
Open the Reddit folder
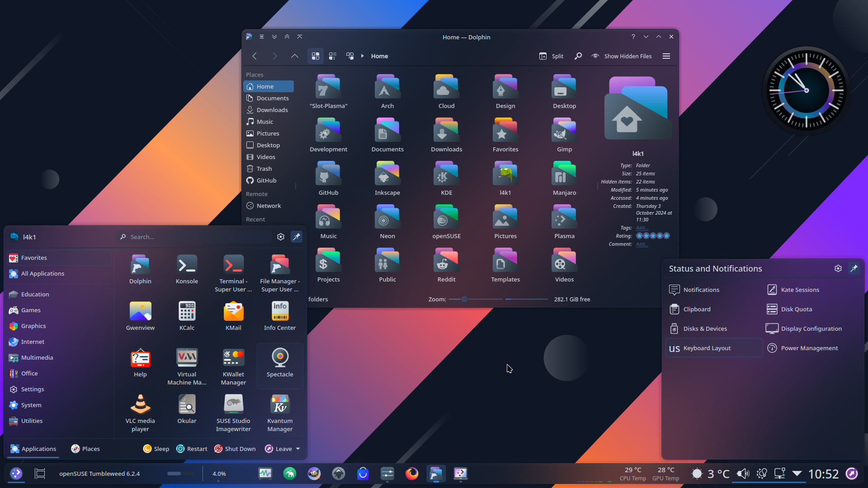click(x=446, y=265)
